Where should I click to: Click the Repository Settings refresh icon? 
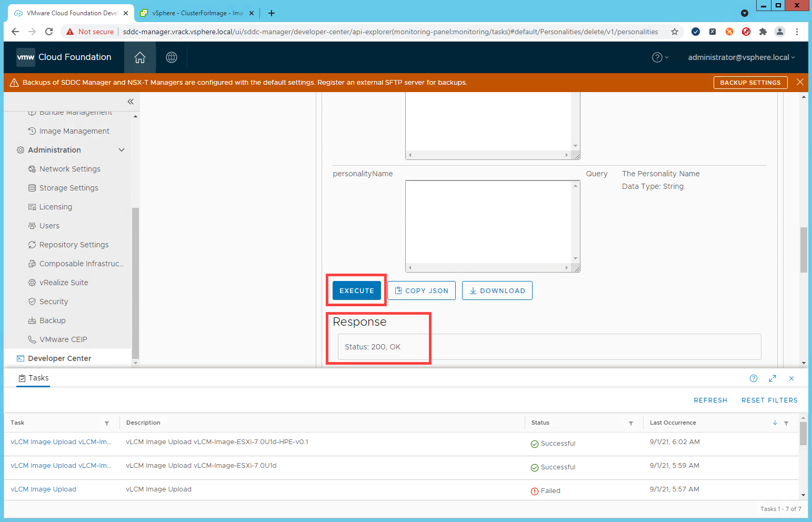point(32,245)
